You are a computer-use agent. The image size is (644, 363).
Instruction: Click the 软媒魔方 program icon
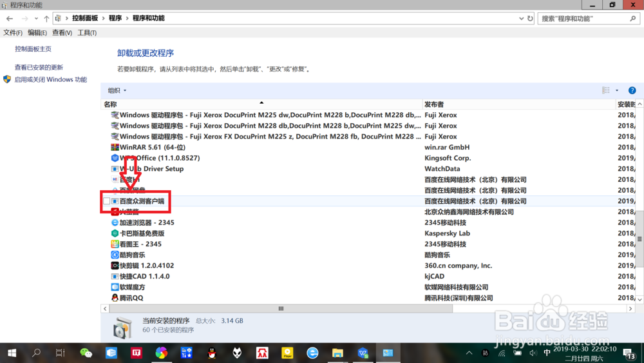[115, 287]
